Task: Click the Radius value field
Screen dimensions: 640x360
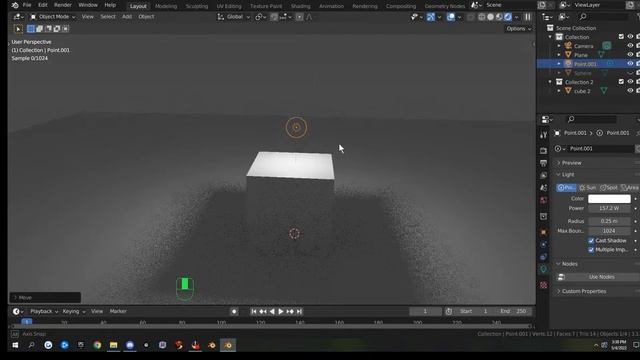Action: point(609,221)
